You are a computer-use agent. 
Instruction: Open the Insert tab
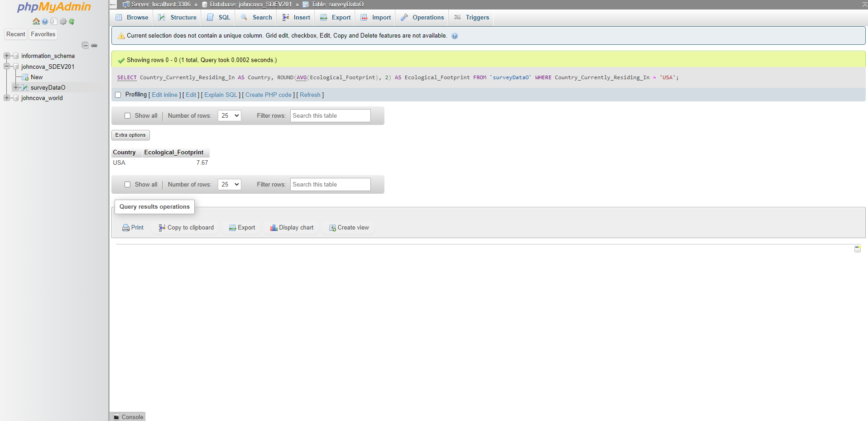point(296,18)
